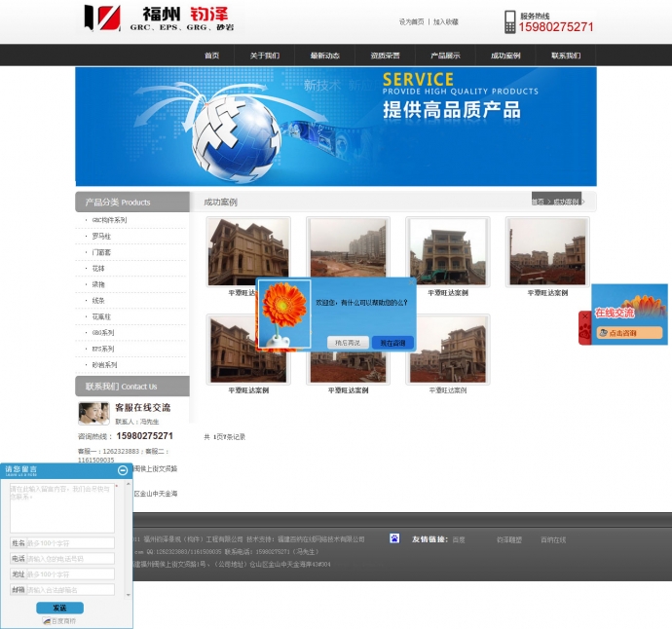Click the SERVICE blue banner image
The width and height of the screenshot is (672, 629).
336,127
